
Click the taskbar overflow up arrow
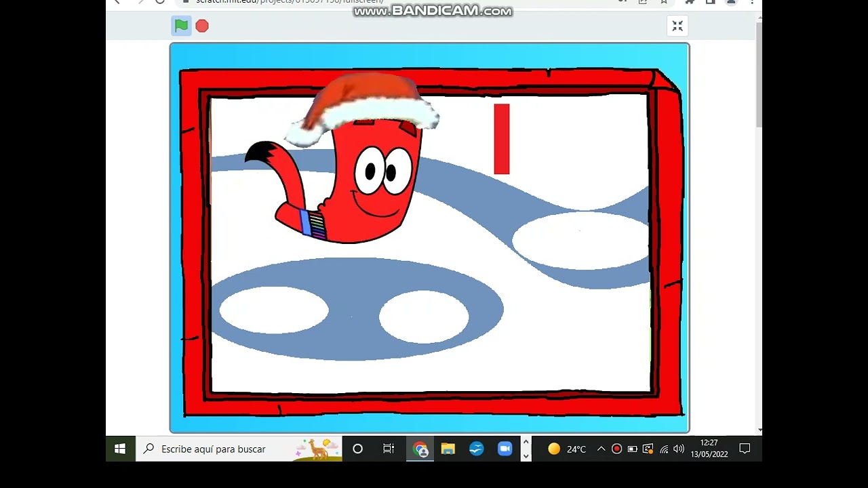point(526,442)
